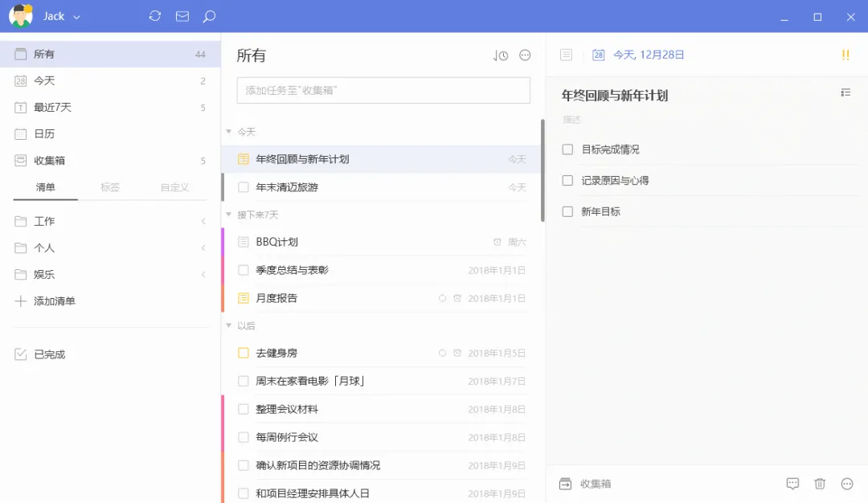This screenshot has height=503, width=868.
Task: Click the alarm icon on 月度报告 row
Action: [x=457, y=298]
